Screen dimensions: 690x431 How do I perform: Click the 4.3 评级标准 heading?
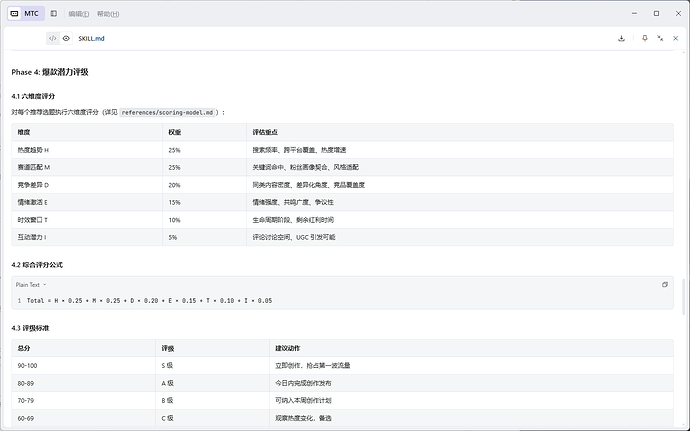pyautogui.click(x=30, y=328)
